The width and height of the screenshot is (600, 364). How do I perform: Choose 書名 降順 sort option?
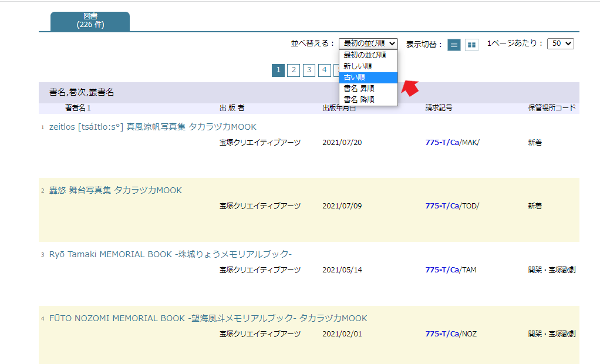point(368,100)
